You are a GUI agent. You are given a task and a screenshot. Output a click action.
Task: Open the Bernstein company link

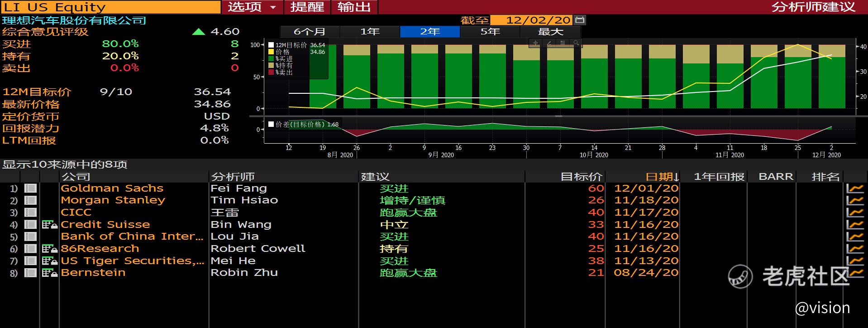[93, 273]
